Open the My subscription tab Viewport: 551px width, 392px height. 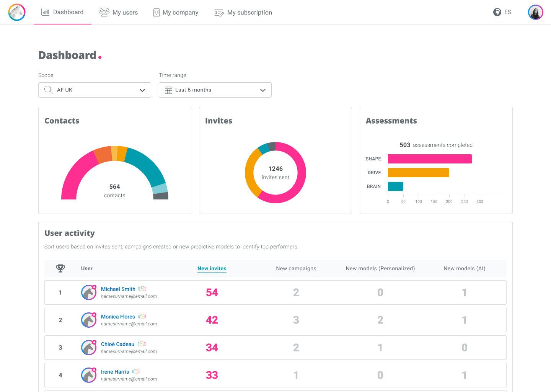(243, 12)
